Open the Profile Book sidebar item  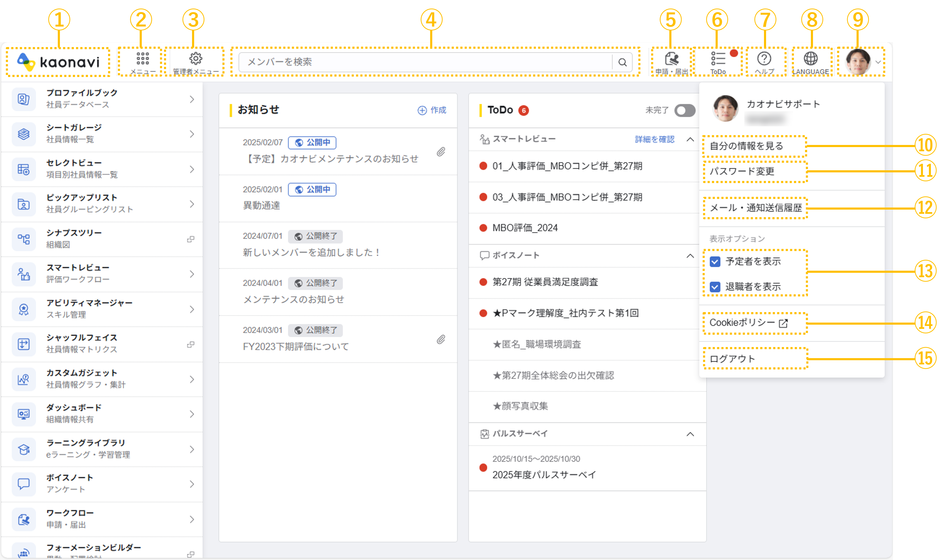point(102,99)
